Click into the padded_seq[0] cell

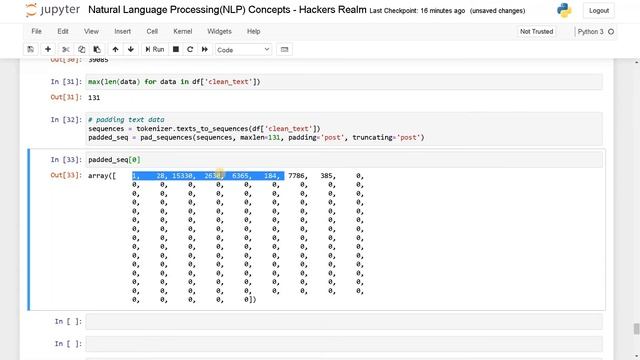(344, 160)
